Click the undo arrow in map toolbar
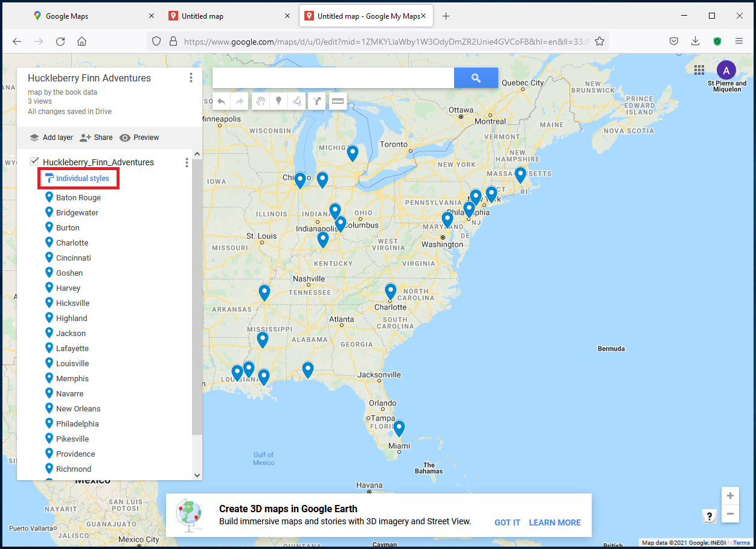The image size is (756, 549). [x=222, y=101]
